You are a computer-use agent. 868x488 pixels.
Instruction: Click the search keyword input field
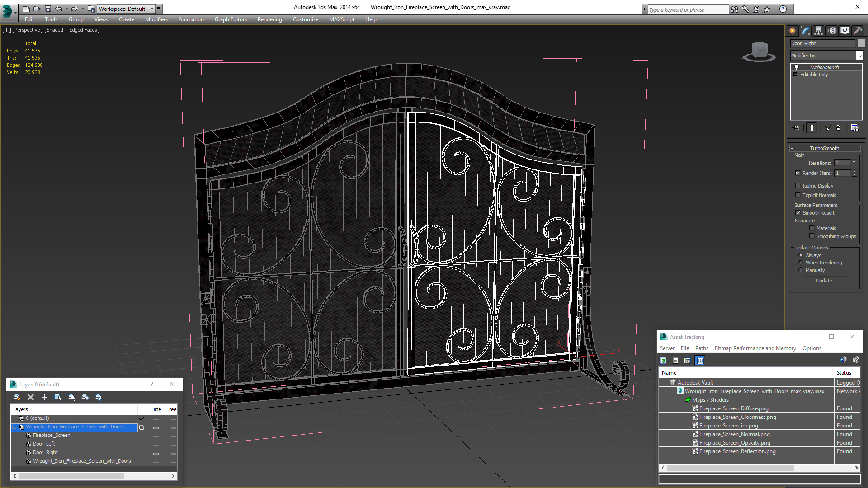[687, 9]
